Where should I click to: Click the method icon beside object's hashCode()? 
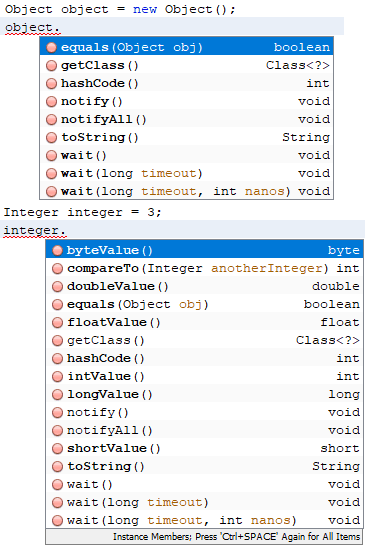point(51,83)
